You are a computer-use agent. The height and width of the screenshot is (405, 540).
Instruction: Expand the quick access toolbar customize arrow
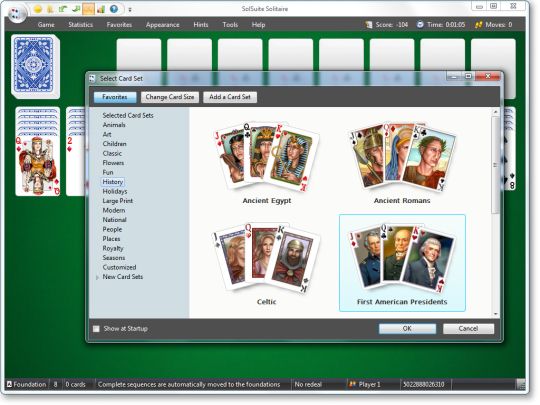pos(130,9)
